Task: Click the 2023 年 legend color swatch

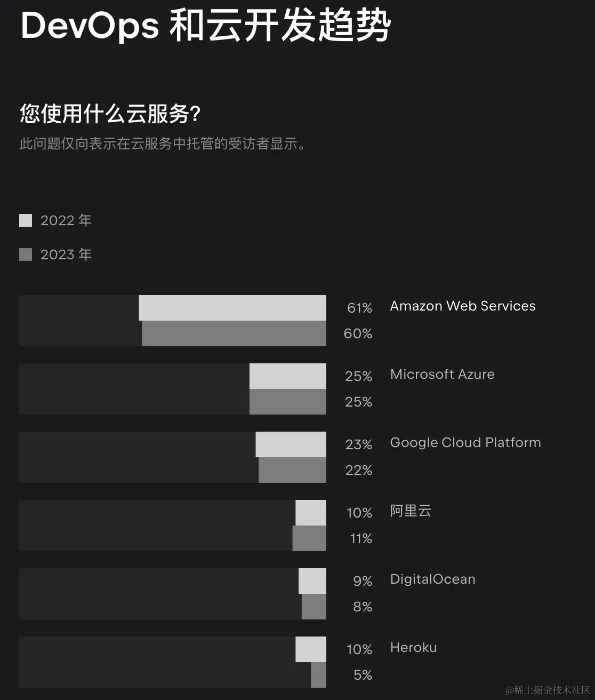Action: click(x=26, y=254)
